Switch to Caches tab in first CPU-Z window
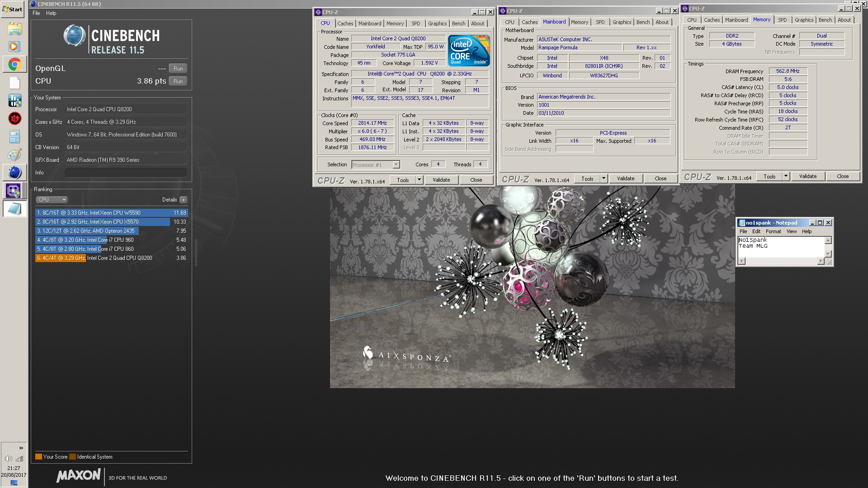 tap(345, 23)
